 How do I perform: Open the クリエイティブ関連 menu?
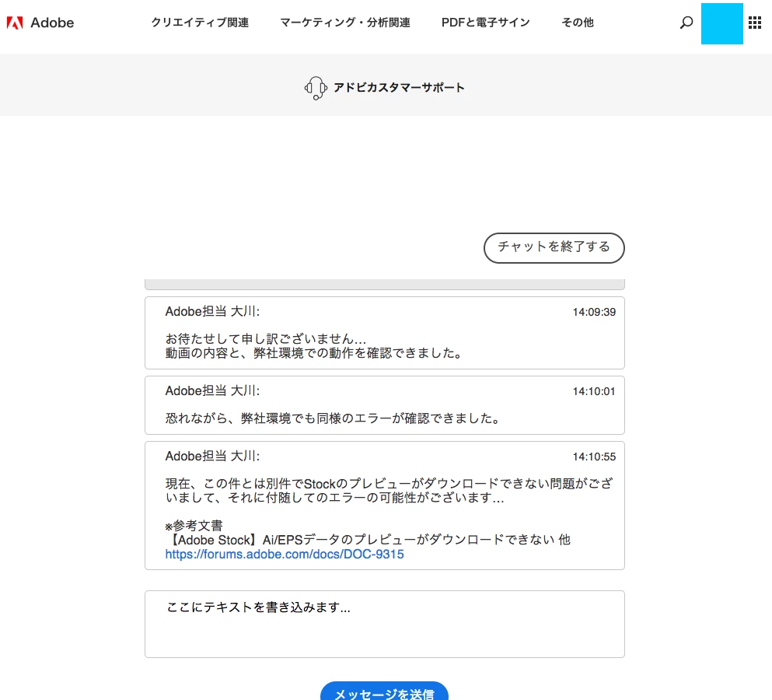coord(200,23)
